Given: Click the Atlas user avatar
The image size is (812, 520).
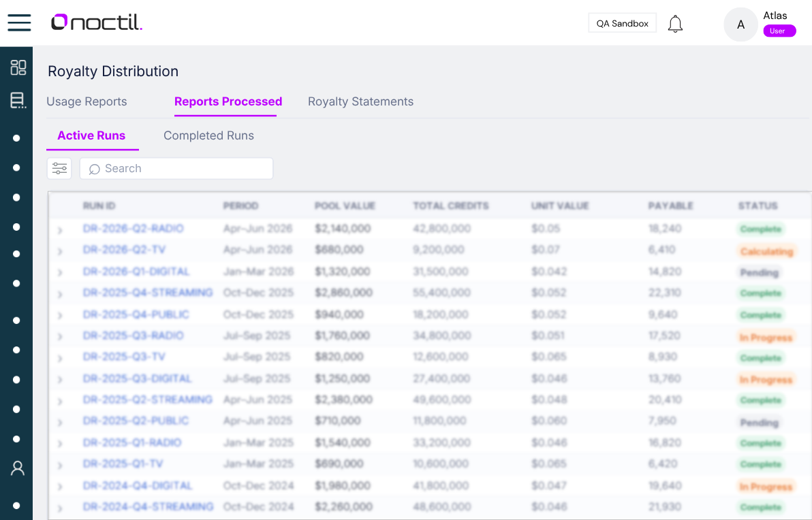Looking at the screenshot, I should (x=740, y=25).
